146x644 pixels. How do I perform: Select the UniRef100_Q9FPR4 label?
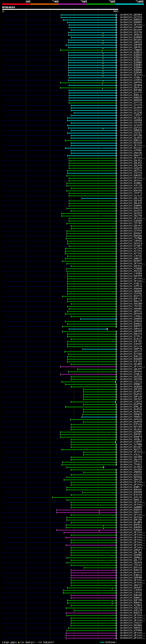point(131,82)
